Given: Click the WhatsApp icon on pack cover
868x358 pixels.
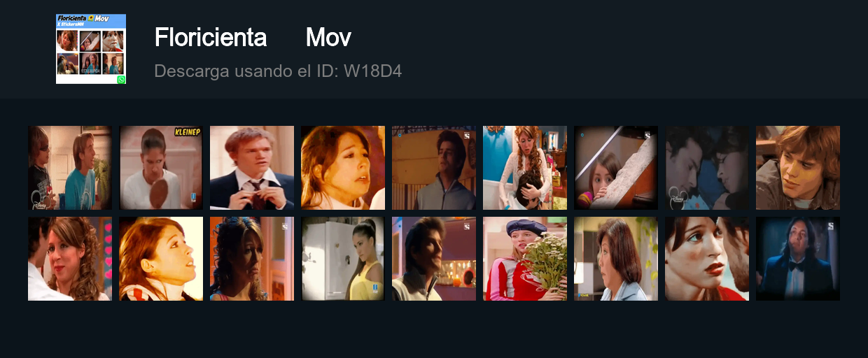Looking at the screenshot, I should point(121,80).
